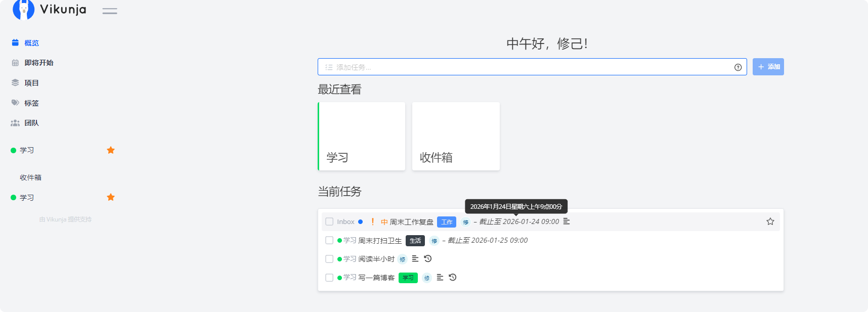Tick the checkbox for 写一篇博客
This screenshot has height=312, width=868.
329,278
